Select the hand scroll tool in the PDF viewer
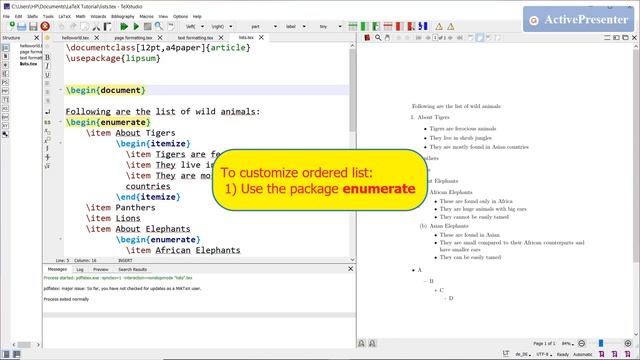 (387, 38)
